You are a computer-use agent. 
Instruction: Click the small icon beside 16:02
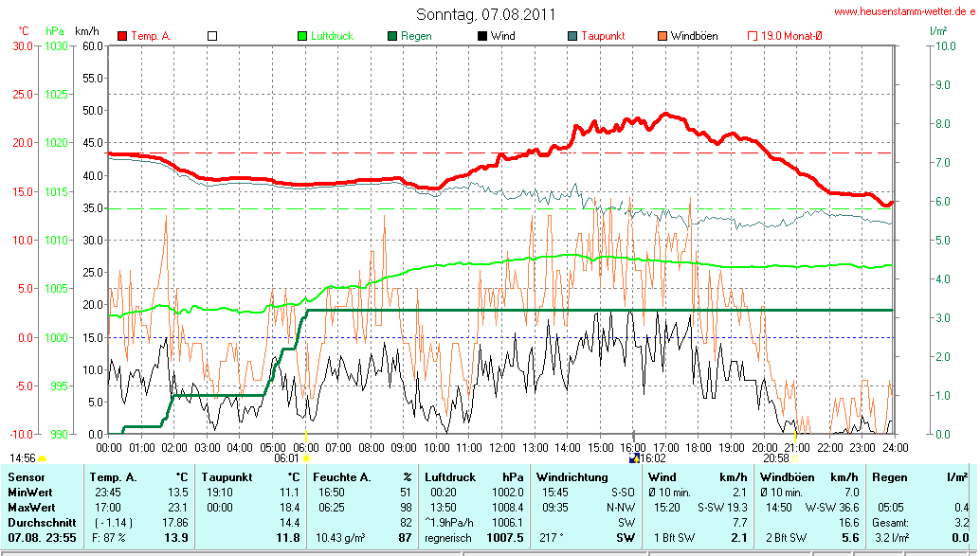[x=634, y=457]
